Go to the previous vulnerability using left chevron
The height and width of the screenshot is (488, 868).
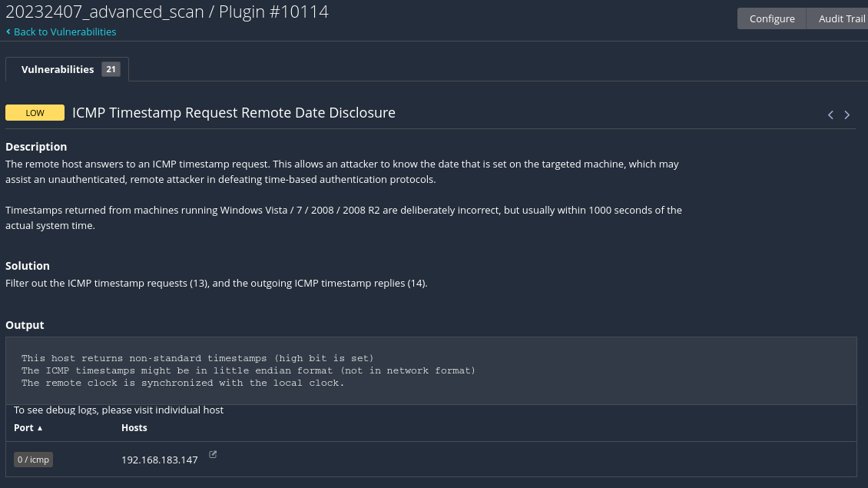coord(830,115)
